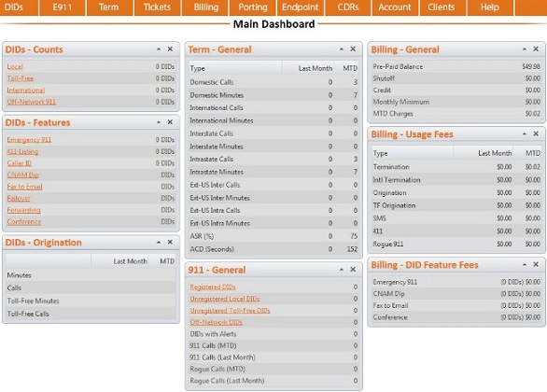Collapse the DIDs - Counts panel

pos(159,49)
